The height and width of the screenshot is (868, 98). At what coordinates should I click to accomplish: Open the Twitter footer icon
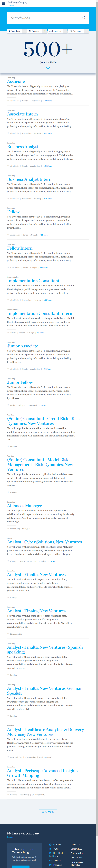(50, 849)
